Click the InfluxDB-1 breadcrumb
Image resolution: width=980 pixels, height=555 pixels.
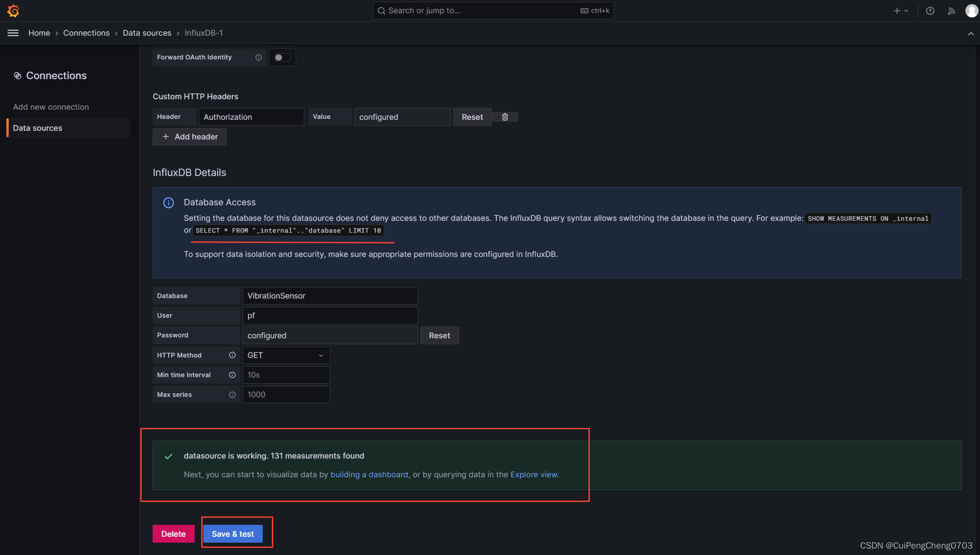[x=204, y=33]
